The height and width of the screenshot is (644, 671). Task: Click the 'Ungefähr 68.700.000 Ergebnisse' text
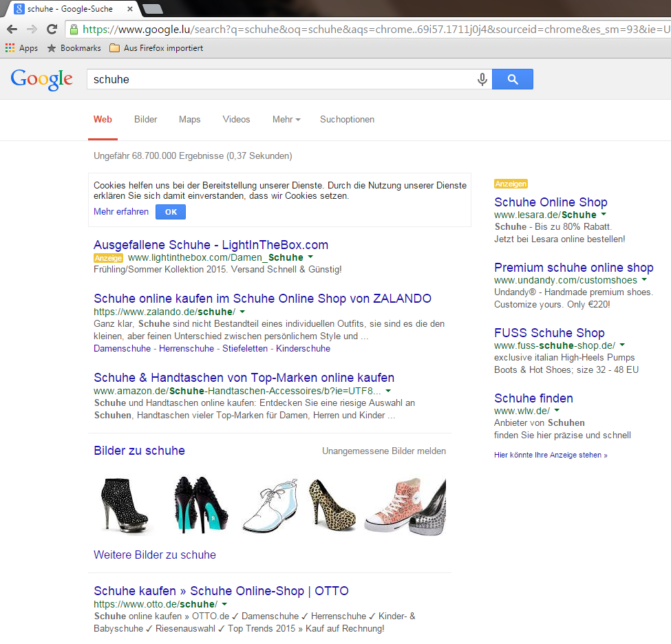click(x=193, y=155)
